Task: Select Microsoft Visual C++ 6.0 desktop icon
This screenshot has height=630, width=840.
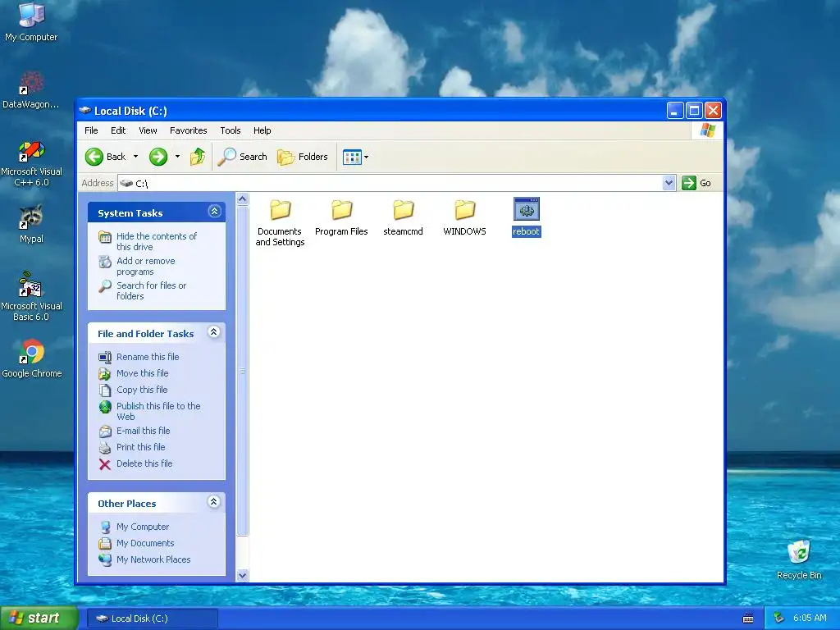Action: point(31,163)
